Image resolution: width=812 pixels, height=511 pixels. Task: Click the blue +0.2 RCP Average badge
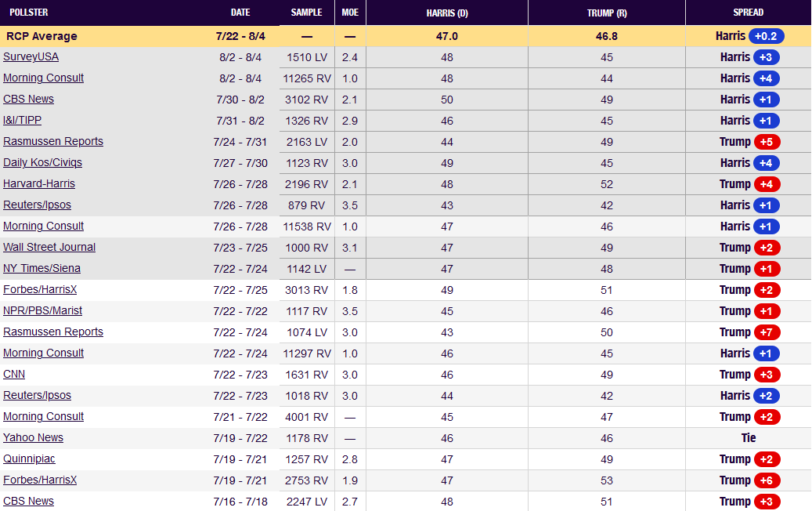766,36
